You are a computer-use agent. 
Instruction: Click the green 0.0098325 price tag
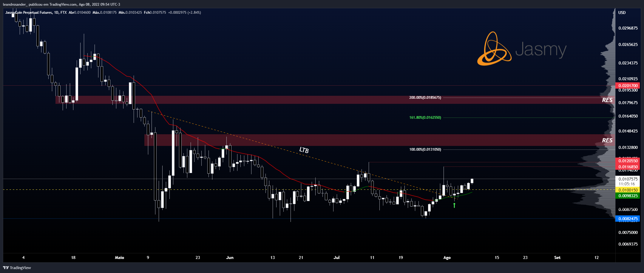coord(628,196)
